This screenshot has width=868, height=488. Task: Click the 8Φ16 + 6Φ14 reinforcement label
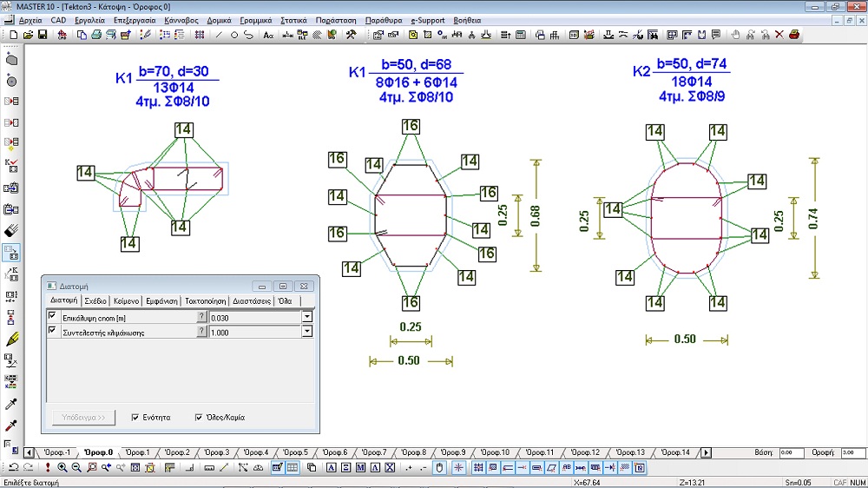tap(417, 82)
